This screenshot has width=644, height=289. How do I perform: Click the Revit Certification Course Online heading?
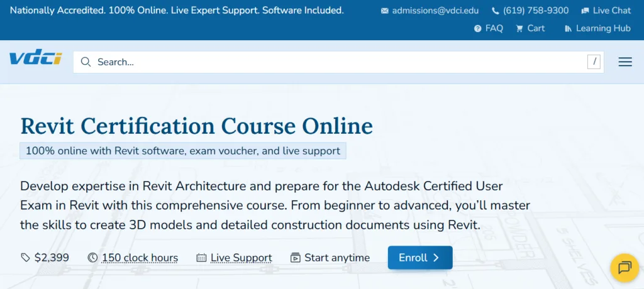(x=197, y=126)
